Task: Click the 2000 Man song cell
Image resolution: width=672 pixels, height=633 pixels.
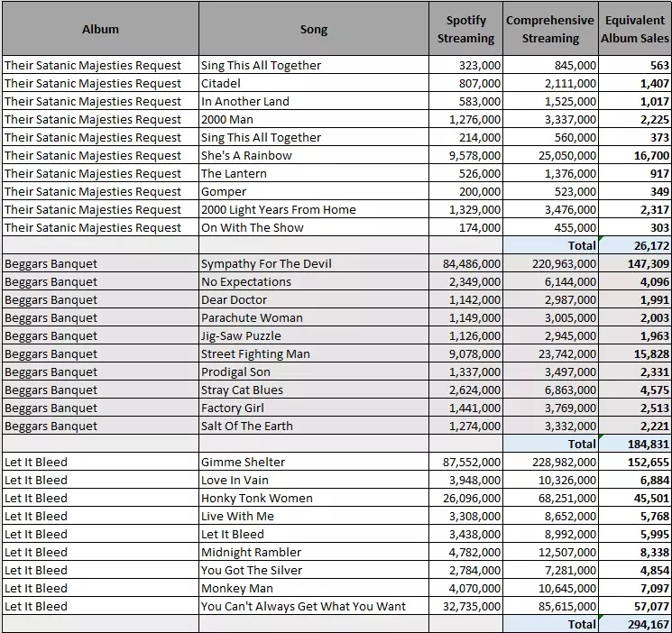Action: (x=314, y=119)
